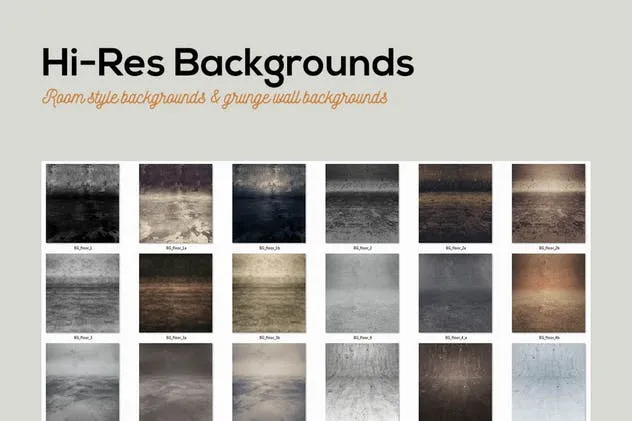This screenshot has width=632, height=421.
Task: Select the BG_floor_1 thumbnail
Action: (x=82, y=203)
